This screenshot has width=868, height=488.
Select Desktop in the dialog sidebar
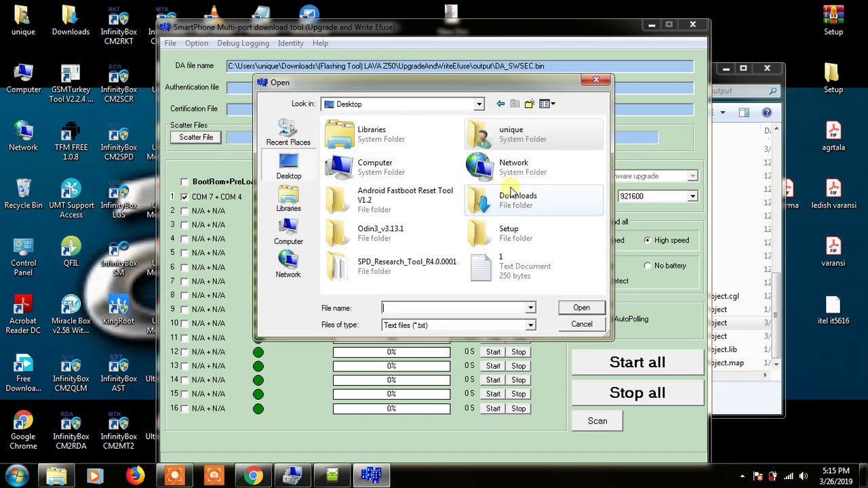(x=288, y=166)
